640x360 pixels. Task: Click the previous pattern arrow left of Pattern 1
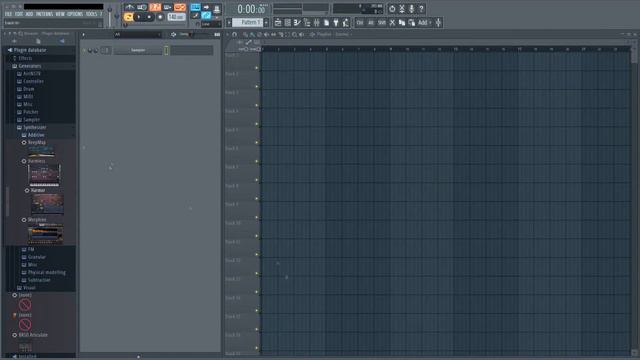[x=229, y=22]
